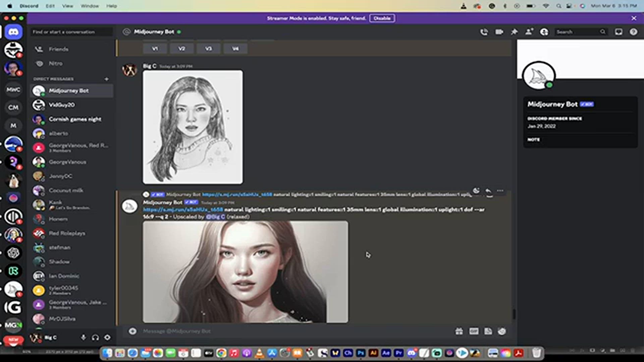Disable Streamer Mode
This screenshot has width=644, height=362.
pos(382,18)
